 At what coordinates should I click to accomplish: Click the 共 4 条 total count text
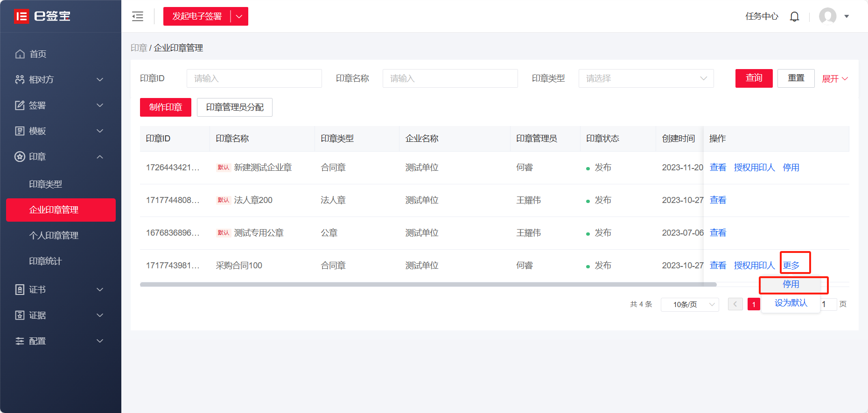pos(641,304)
